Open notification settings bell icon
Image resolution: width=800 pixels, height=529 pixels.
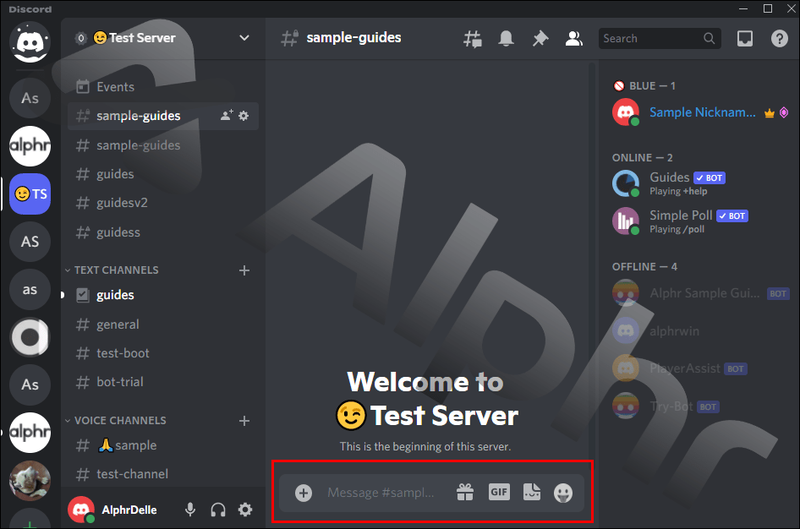506,38
